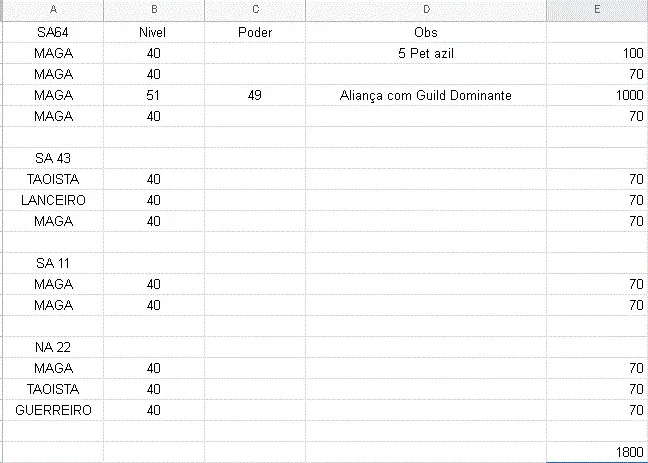Click the SA64 cell
648x463 pixels.
tap(53, 32)
